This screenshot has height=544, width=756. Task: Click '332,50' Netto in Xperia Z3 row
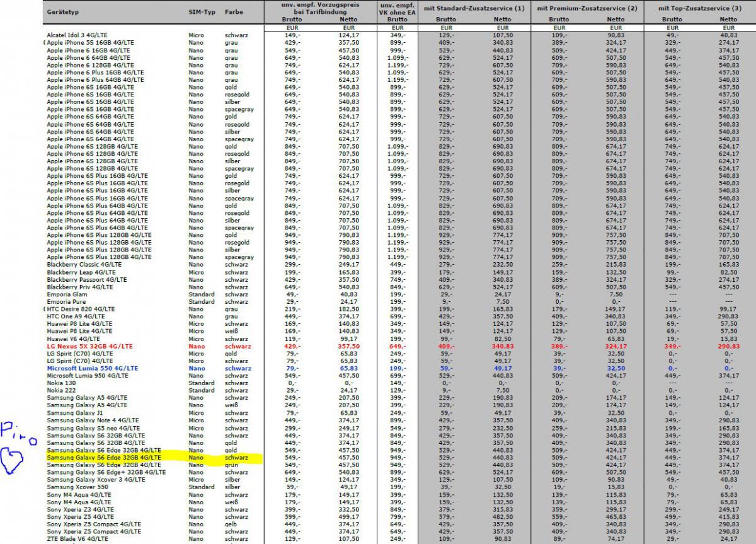tap(348, 509)
